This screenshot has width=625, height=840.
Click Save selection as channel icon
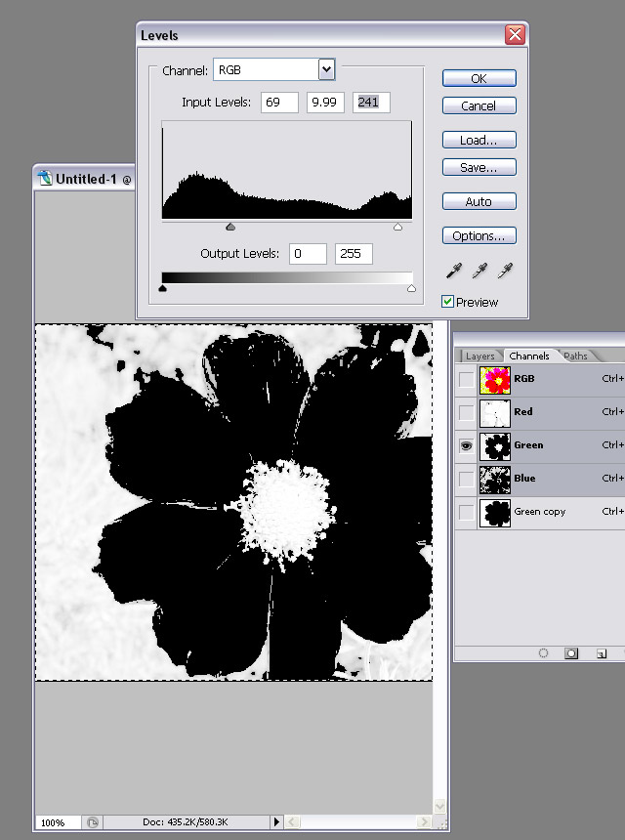pyautogui.click(x=573, y=653)
